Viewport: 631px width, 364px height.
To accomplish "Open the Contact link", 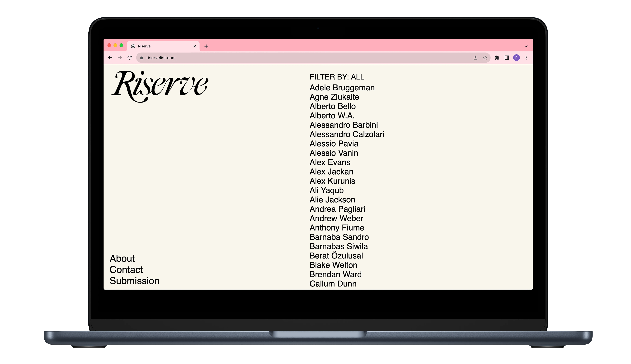I will tap(126, 270).
